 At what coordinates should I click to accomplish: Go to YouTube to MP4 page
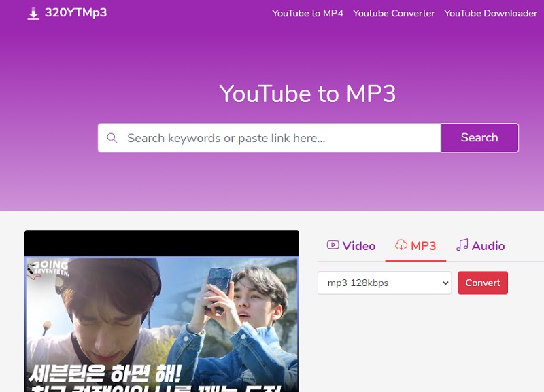click(307, 13)
